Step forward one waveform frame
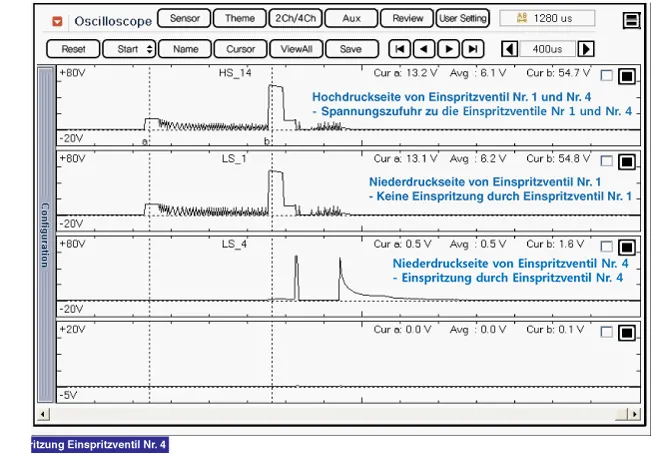Screen dimensions: 653x454 point(449,48)
